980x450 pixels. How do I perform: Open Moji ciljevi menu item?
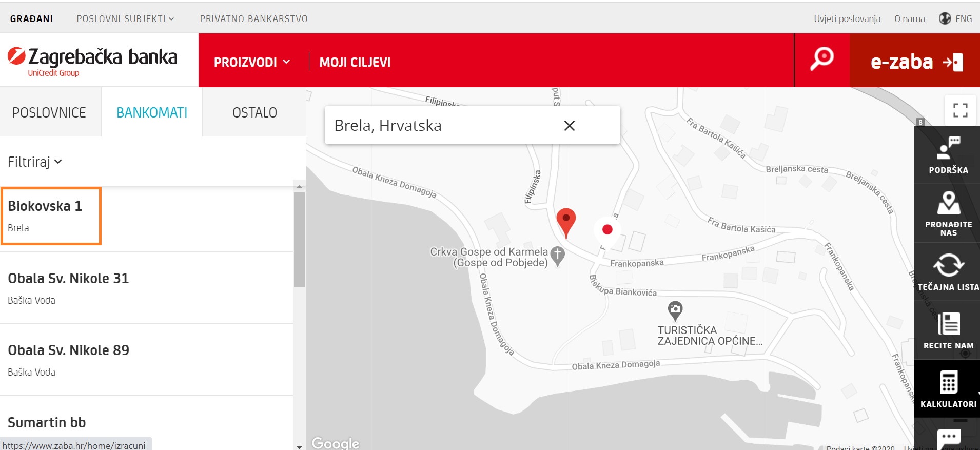355,62
